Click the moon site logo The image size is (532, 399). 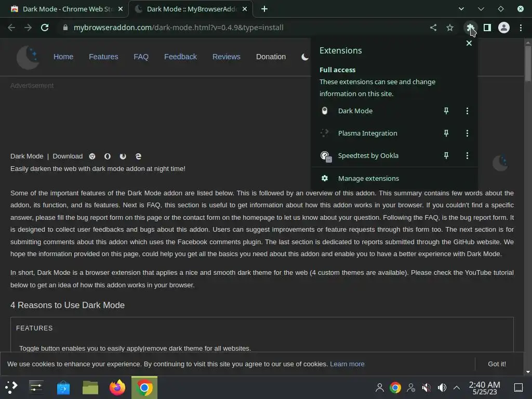click(28, 57)
